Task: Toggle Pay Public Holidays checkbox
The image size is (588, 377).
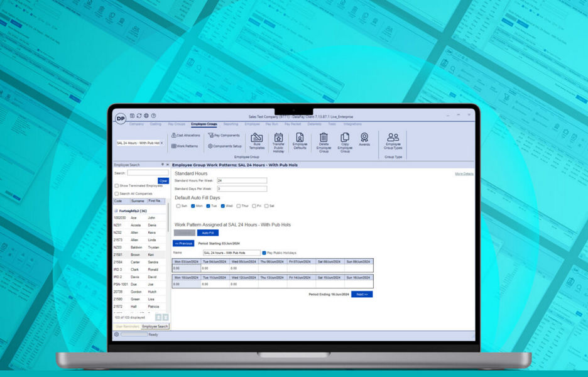Action: pos(264,253)
